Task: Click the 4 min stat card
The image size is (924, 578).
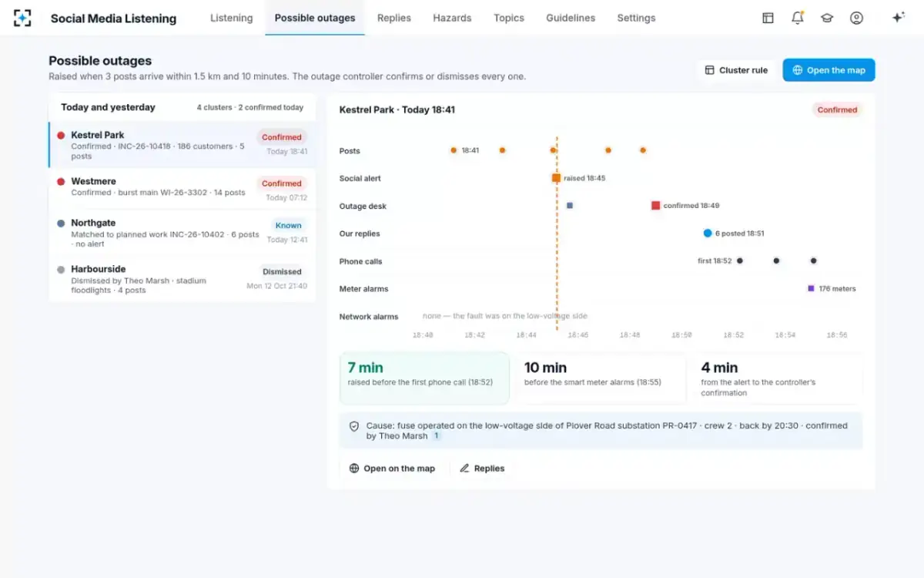Action: coord(778,378)
